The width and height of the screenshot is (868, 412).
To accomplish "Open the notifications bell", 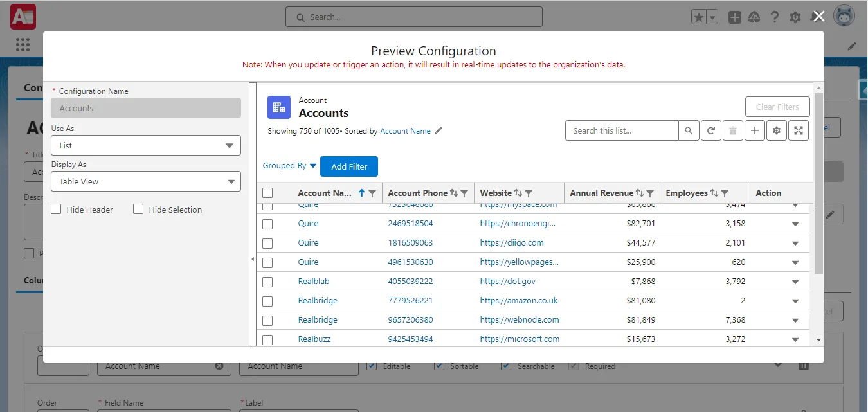I will [815, 17].
